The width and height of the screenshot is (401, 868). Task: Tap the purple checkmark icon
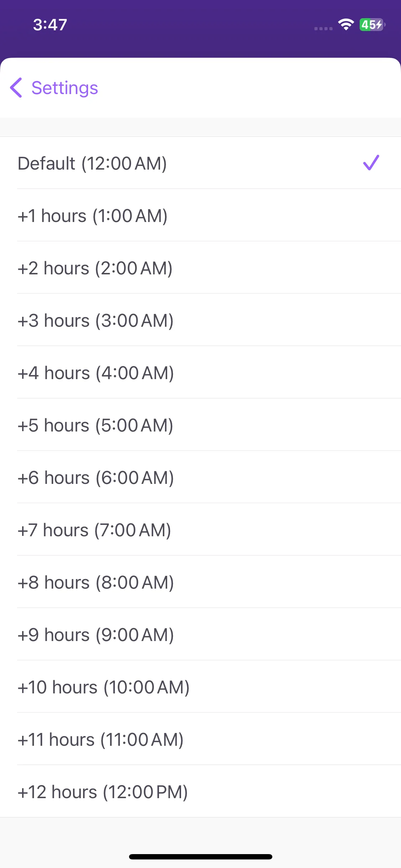371,163
